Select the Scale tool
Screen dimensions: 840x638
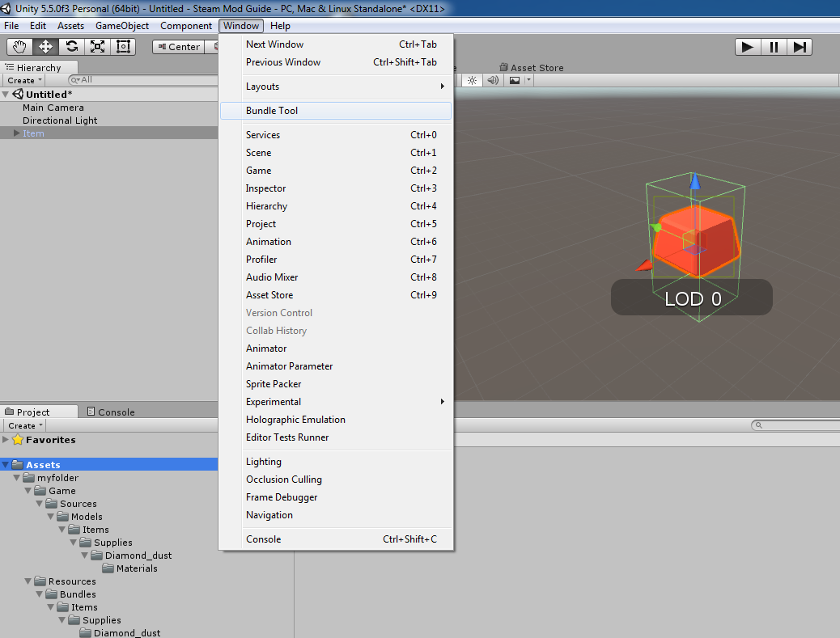pyautogui.click(x=97, y=47)
